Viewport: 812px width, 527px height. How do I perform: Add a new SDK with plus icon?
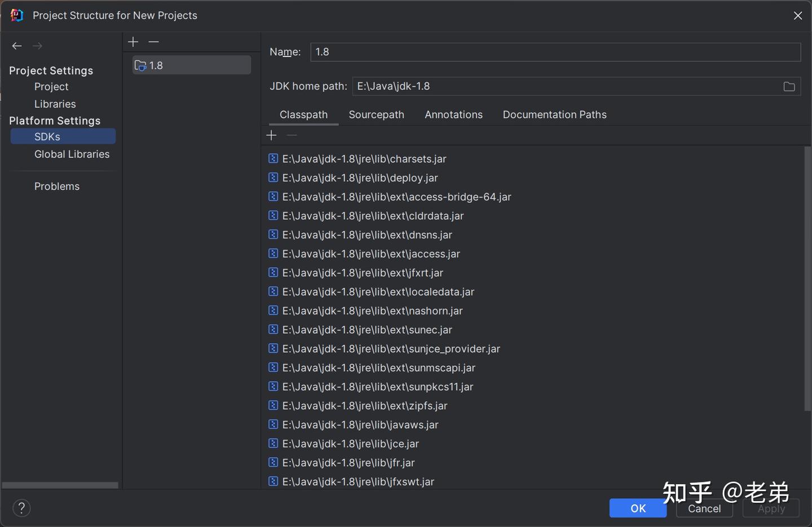(133, 42)
